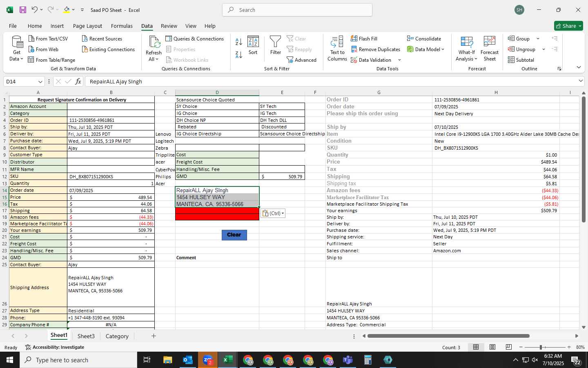Switch to Page Layout view in status bar
The width and height of the screenshot is (588, 368).
click(x=492, y=347)
